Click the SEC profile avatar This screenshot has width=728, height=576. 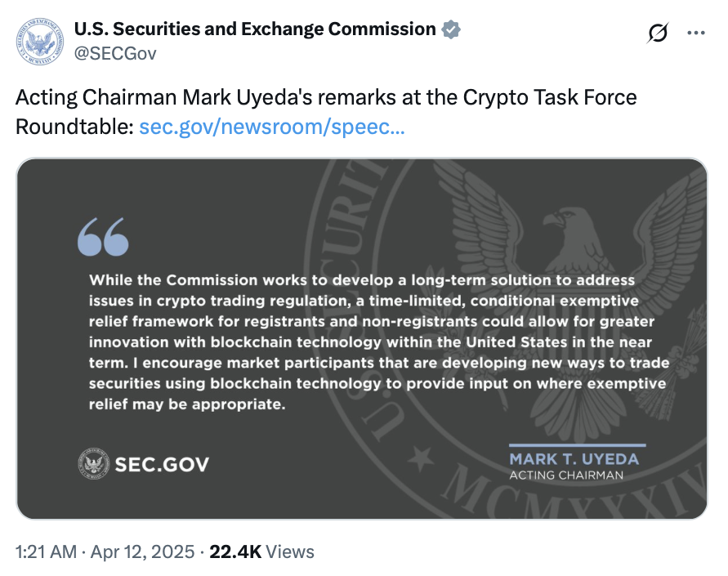[x=40, y=42]
